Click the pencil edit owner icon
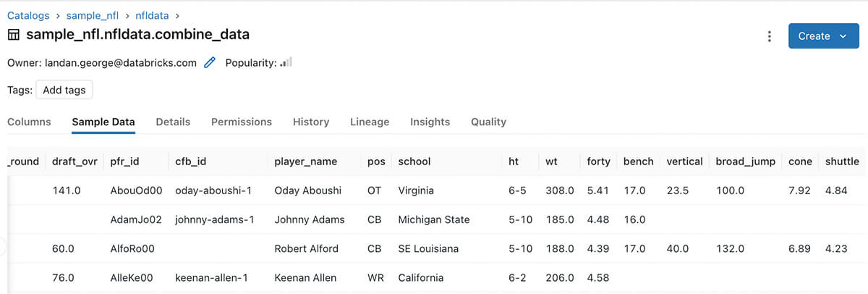 (210, 63)
